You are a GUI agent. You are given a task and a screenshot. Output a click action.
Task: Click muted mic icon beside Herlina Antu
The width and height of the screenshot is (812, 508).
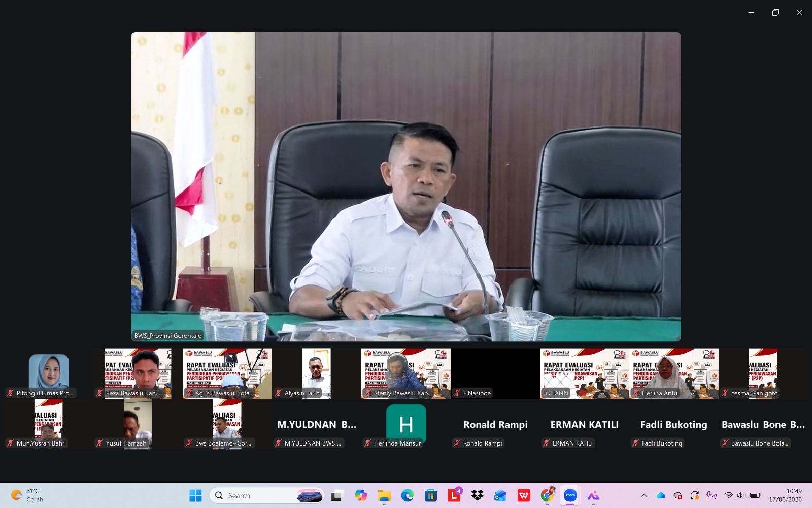click(635, 393)
